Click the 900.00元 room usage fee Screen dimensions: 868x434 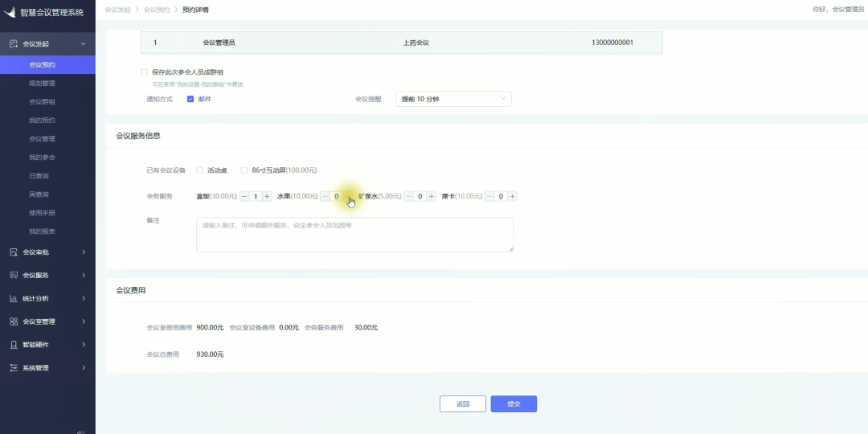point(211,328)
